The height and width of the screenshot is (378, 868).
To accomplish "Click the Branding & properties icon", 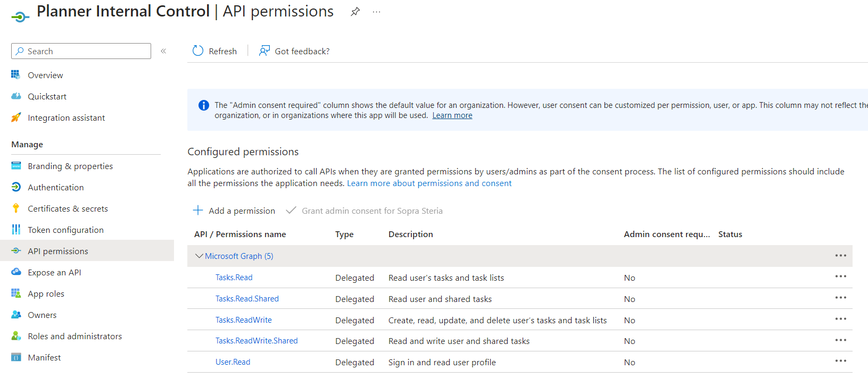I will (x=16, y=165).
